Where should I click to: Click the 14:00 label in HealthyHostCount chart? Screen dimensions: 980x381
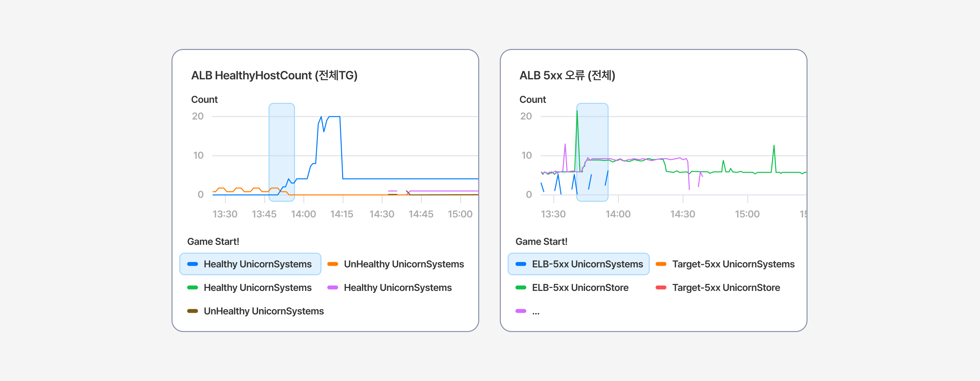303,214
